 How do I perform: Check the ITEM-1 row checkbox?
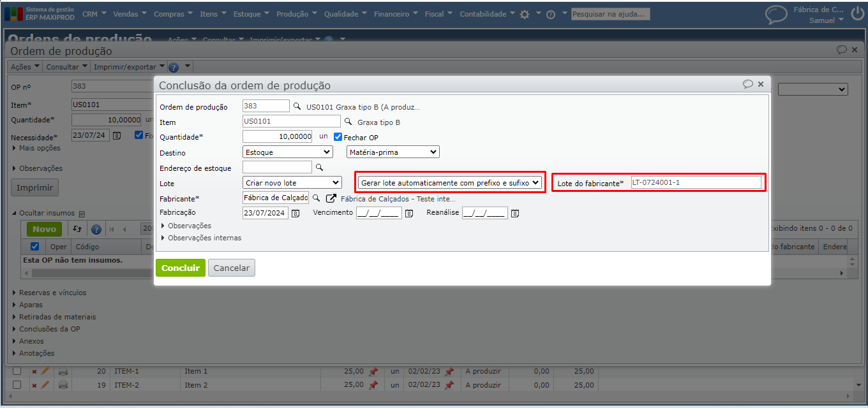pyautogui.click(x=17, y=371)
